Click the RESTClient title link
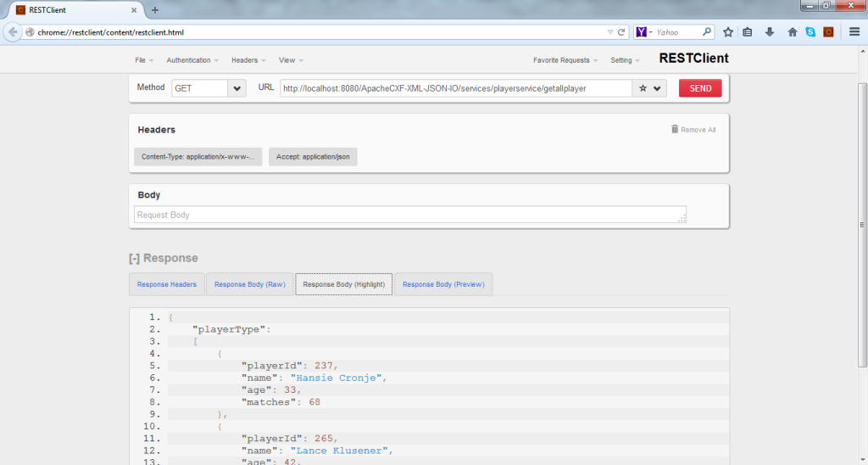 click(x=693, y=59)
